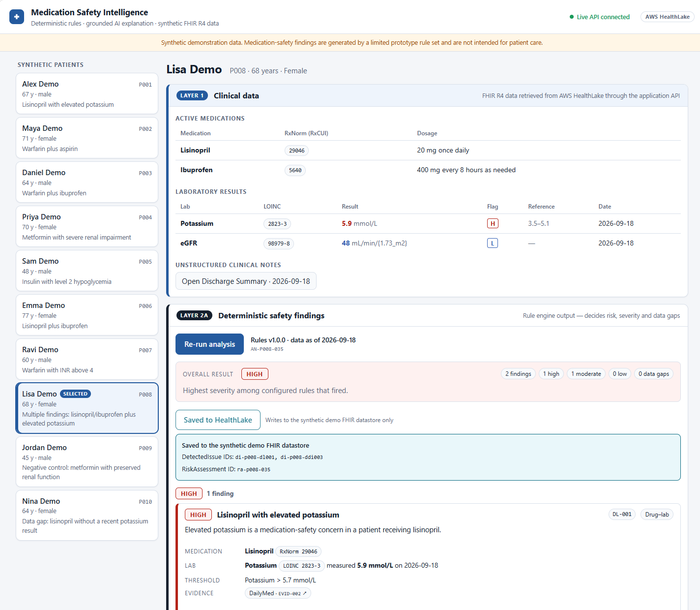Click the LOINC 2823-3 chip in finding
The width and height of the screenshot is (700, 610).
click(301, 566)
